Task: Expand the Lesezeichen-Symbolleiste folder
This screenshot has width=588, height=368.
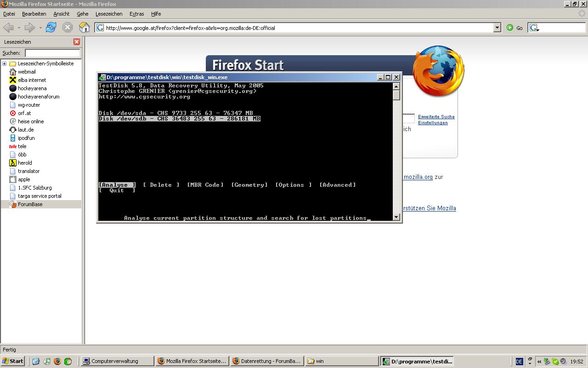Action: (4, 63)
